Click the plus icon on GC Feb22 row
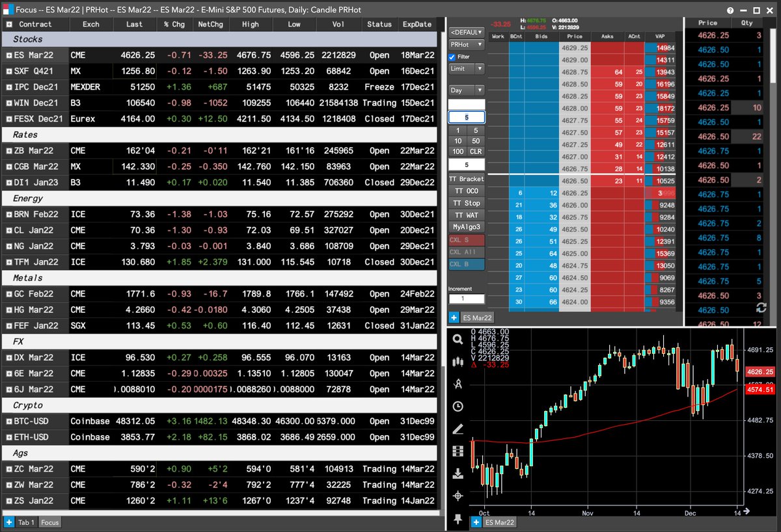The height and width of the screenshot is (532, 781). (8, 294)
